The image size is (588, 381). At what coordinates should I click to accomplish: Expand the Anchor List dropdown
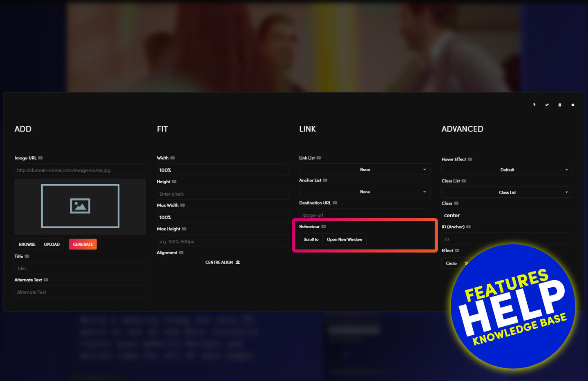pos(364,192)
